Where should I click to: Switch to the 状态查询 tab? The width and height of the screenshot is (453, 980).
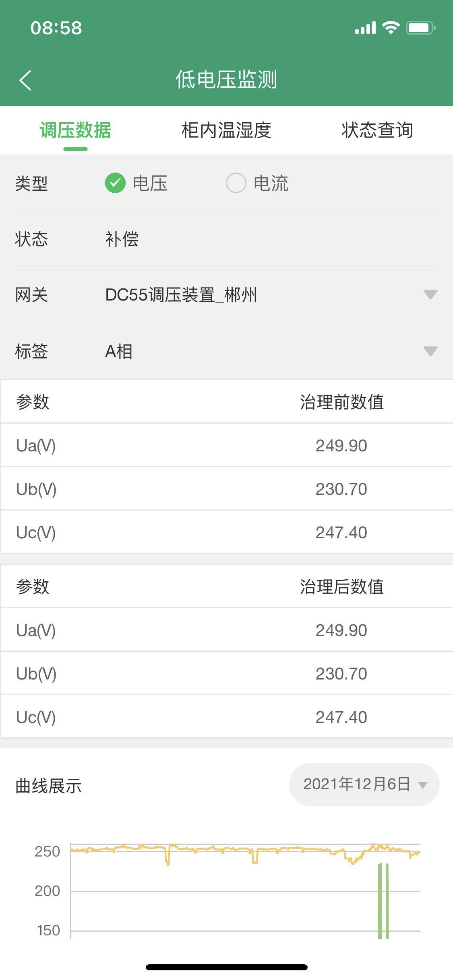[377, 130]
